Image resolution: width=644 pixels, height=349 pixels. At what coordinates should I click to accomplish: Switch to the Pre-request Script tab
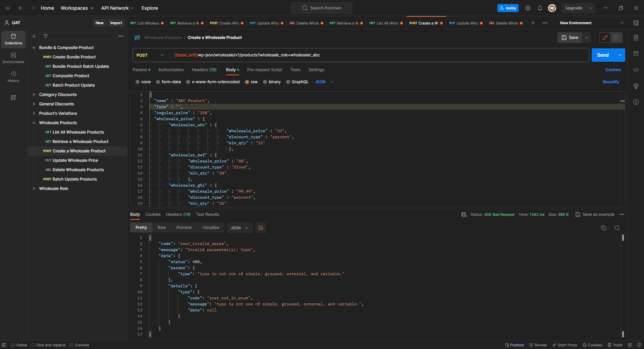tap(265, 70)
